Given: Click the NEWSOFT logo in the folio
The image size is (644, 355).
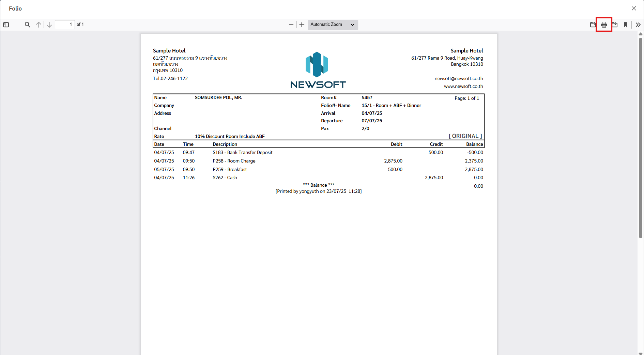Looking at the screenshot, I should [318, 70].
